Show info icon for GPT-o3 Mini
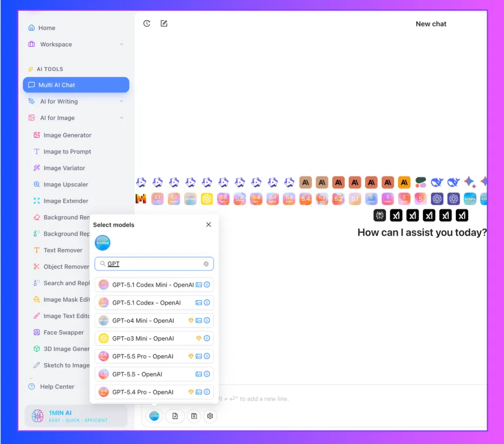This screenshot has height=444, width=504. tap(207, 338)
